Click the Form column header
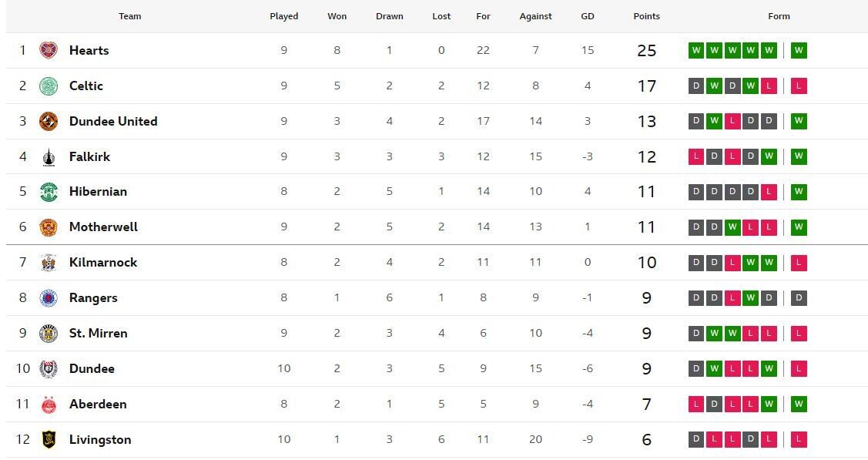The image size is (868, 460). coord(779,16)
